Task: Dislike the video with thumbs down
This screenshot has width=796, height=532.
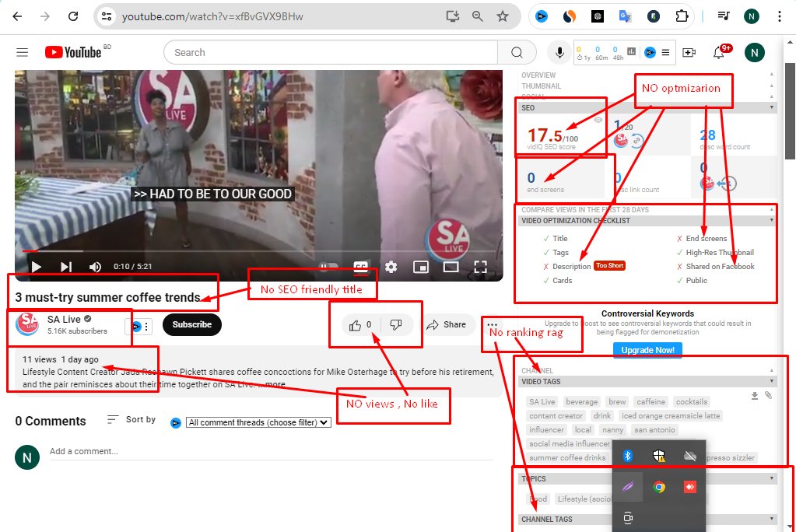Action: pyautogui.click(x=396, y=325)
